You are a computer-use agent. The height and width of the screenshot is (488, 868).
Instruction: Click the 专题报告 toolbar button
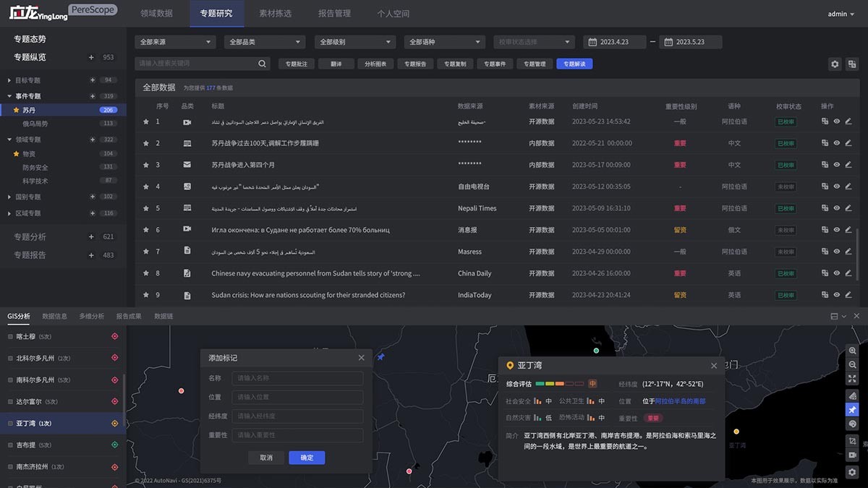(415, 64)
